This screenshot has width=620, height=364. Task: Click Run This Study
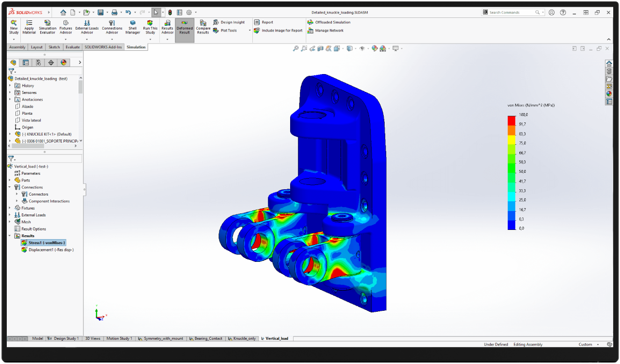(x=150, y=27)
